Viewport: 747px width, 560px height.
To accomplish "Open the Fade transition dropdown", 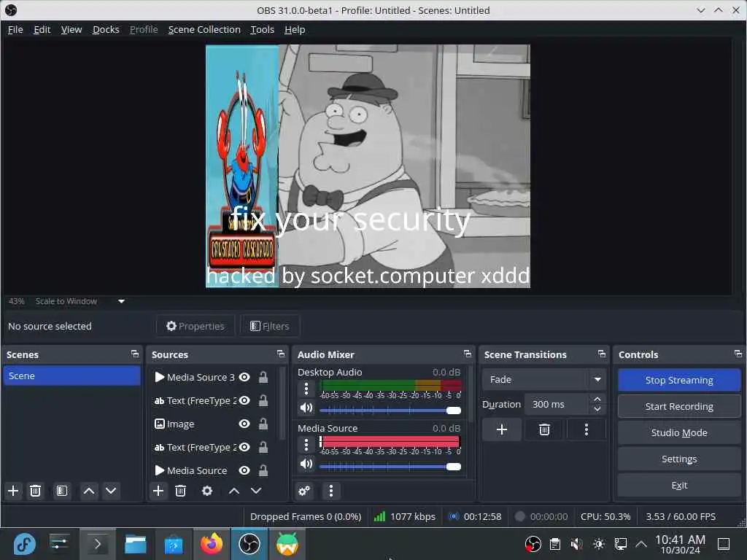I will click(543, 379).
